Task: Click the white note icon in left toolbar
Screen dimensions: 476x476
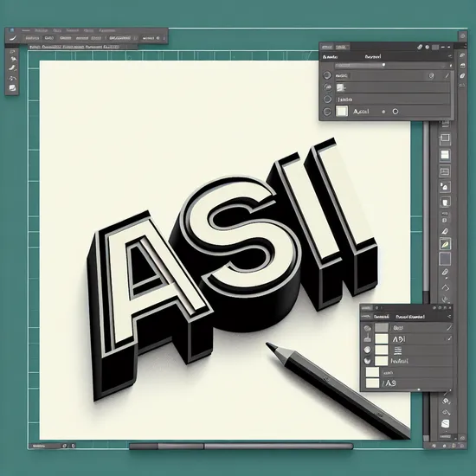Action: [12, 88]
